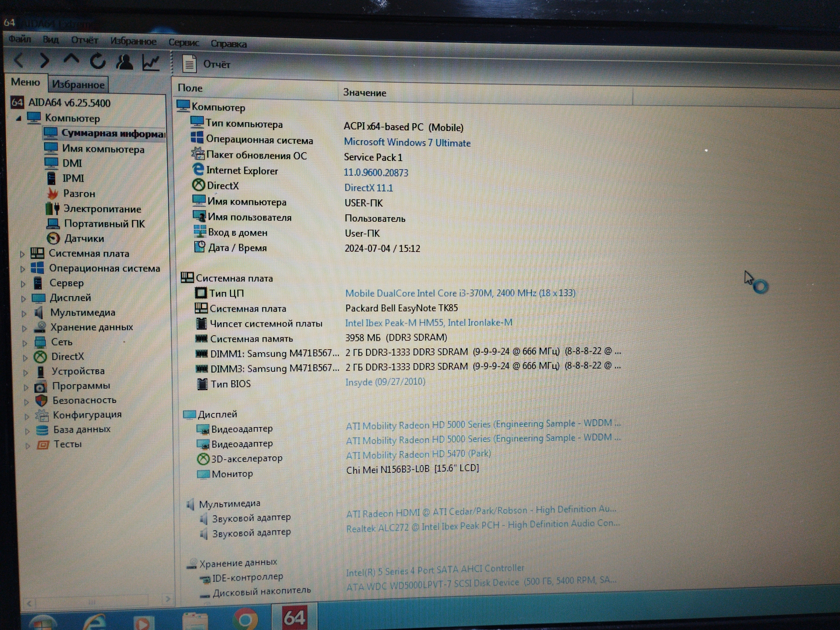Open the DirectX 11.1 link

pyautogui.click(x=368, y=188)
